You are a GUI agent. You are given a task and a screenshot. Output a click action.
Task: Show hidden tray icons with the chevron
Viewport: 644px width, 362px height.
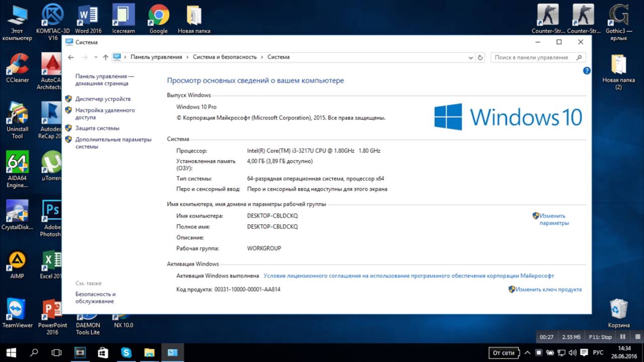527,352
